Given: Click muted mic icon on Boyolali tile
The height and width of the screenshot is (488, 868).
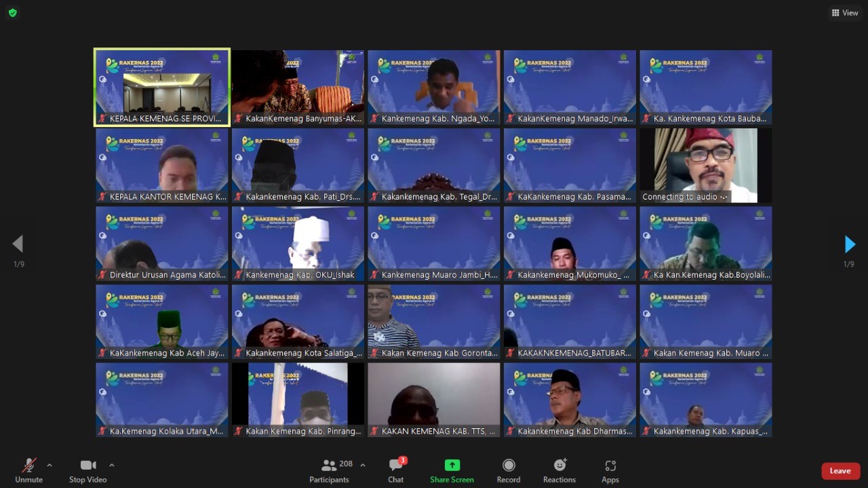Looking at the screenshot, I should [647, 275].
